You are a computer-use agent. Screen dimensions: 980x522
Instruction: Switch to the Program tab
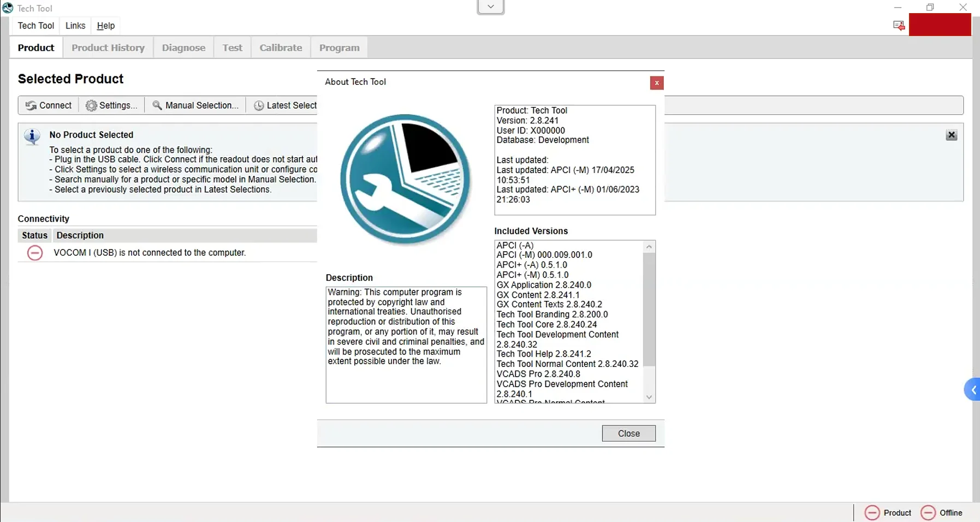point(339,48)
